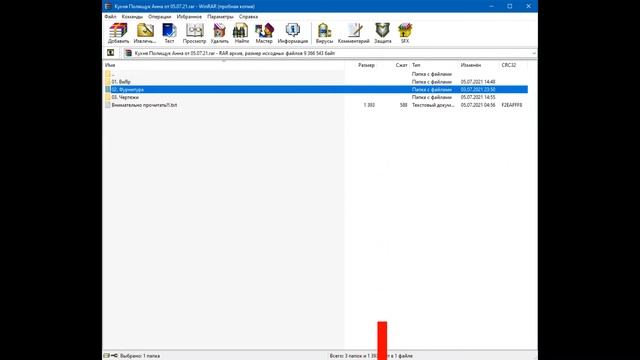The width and height of the screenshot is (640, 360).
Task: Click the key icon in the status bar
Action: [115, 356]
